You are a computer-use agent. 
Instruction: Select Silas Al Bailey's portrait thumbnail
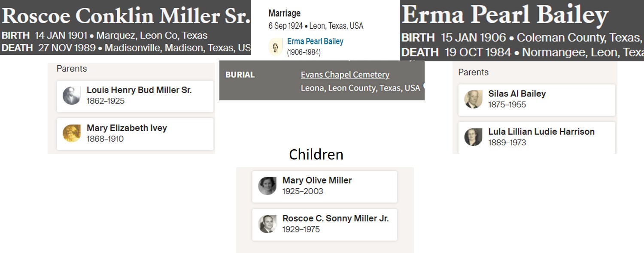[x=473, y=99]
